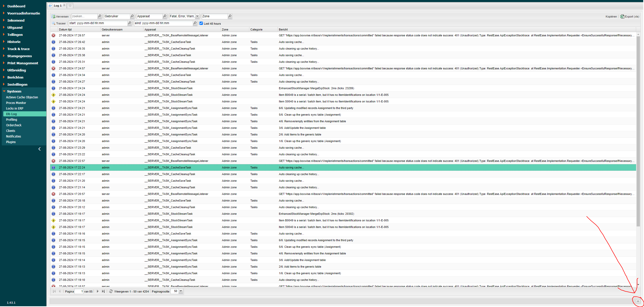Click the Verversen refresh button
Image resolution: width=644 pixels, height=307 pixels.
(60, 17)
